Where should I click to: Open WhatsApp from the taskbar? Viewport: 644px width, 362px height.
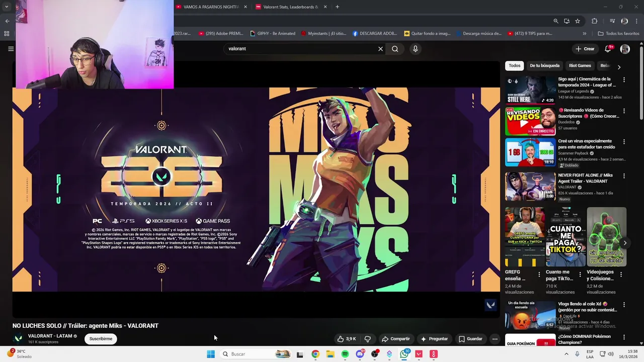click(x=405, y=354)
